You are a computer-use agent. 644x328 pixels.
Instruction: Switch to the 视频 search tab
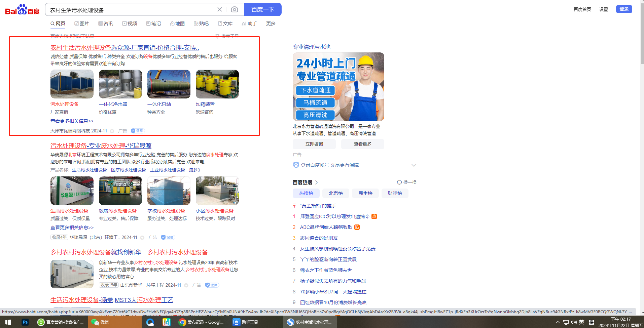130,24
